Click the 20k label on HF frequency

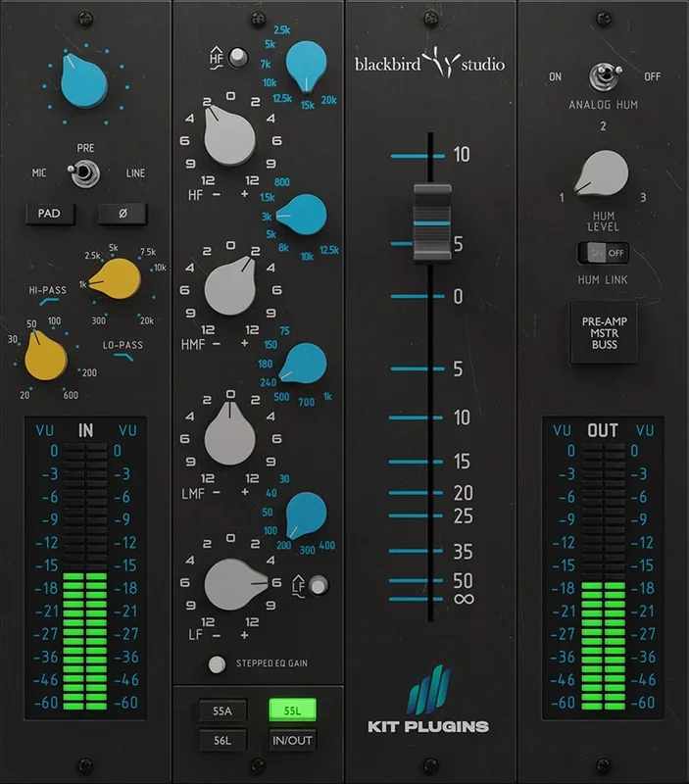pos(329,100)
